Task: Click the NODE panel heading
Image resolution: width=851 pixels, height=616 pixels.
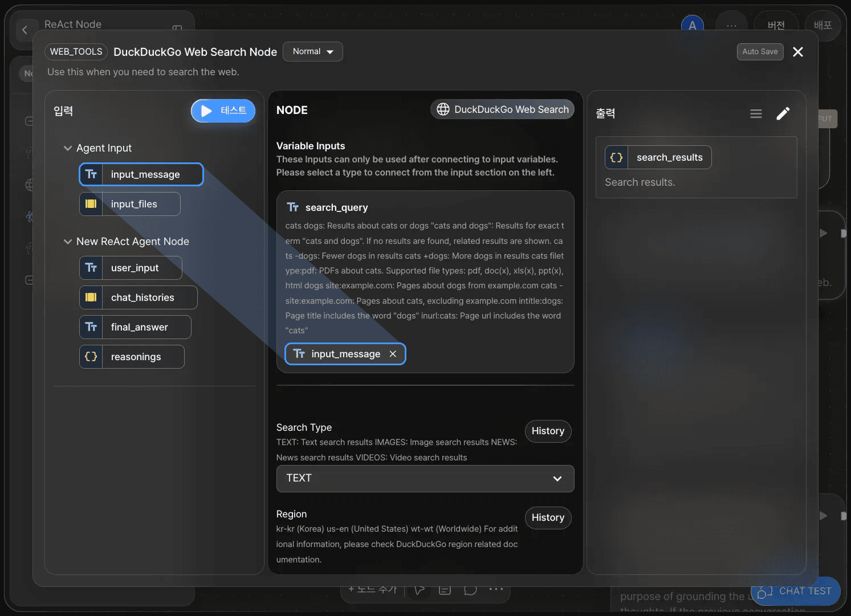Action: (292, 110)
